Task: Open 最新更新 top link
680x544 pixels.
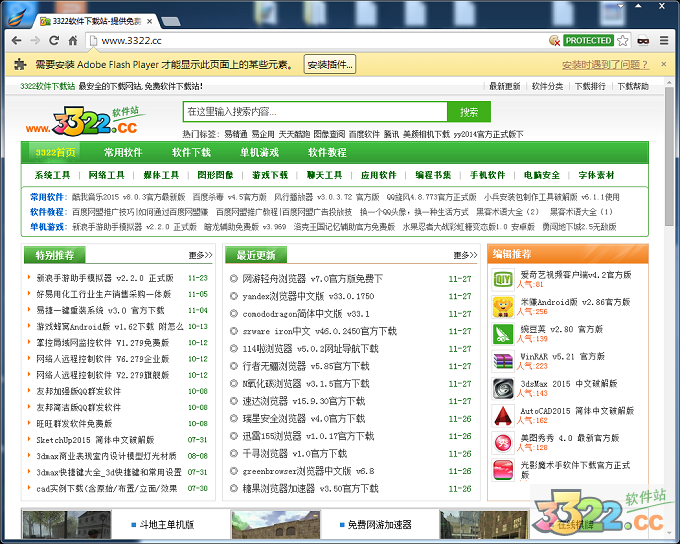Action: pyautogui.click(x=505, y=86)
